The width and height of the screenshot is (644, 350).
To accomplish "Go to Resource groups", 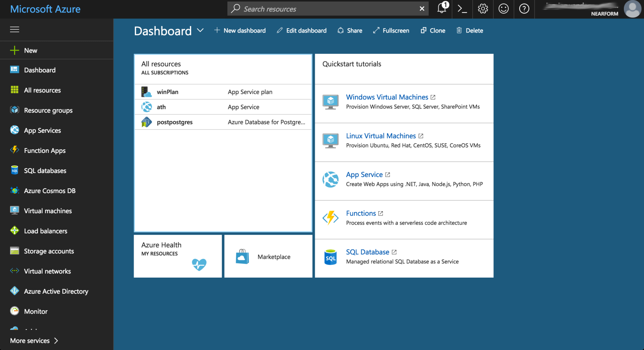I will pyautogui.click(x=56, y=110).
